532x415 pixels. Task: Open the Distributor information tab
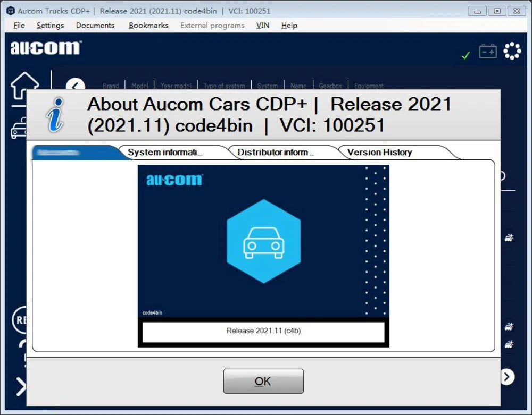pos(276,152)
